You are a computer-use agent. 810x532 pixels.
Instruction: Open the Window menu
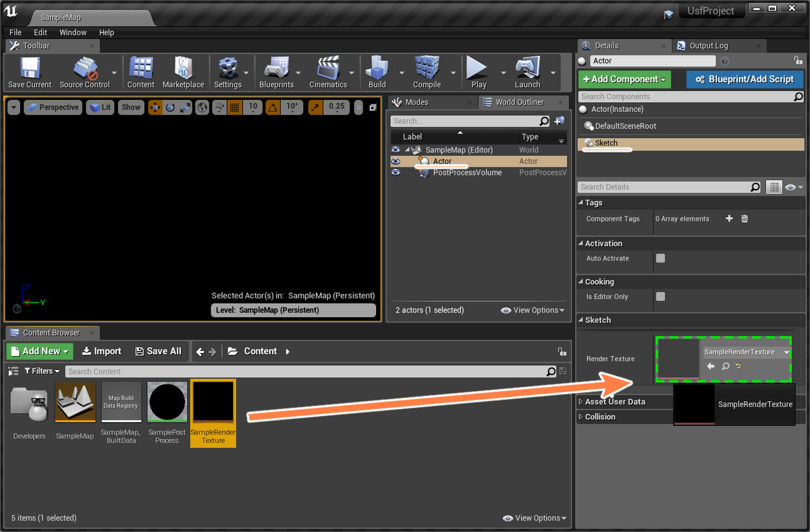73,32
